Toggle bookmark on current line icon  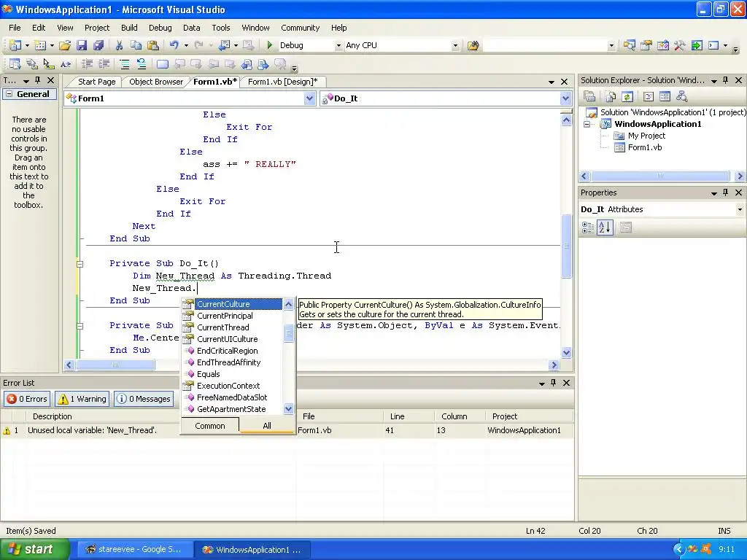point(163,64)
